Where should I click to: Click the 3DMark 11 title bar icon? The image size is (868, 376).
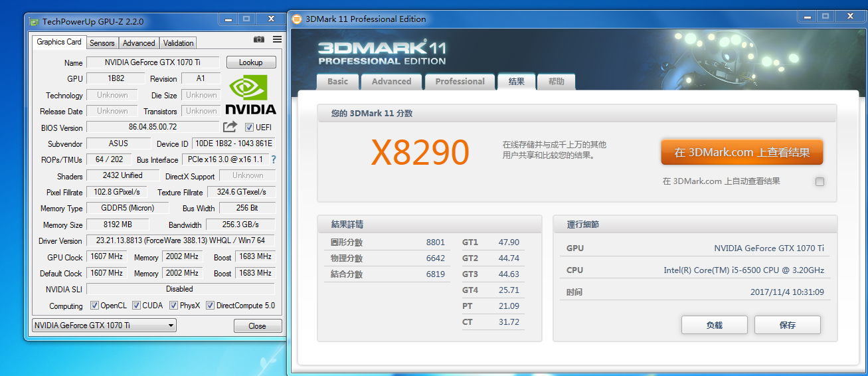pyautogui.click(x=297, y=19)
